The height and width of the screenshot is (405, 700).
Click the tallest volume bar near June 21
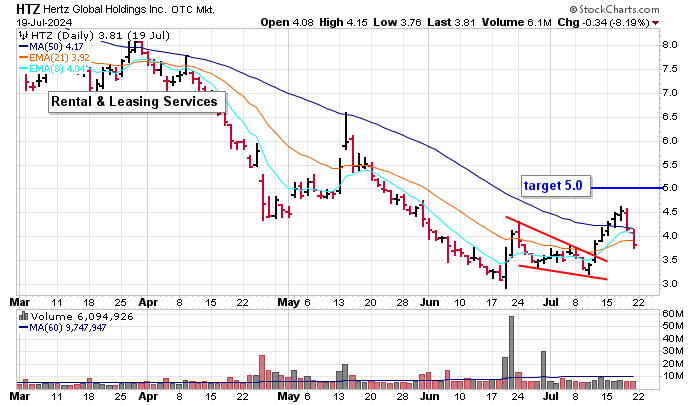511,352
